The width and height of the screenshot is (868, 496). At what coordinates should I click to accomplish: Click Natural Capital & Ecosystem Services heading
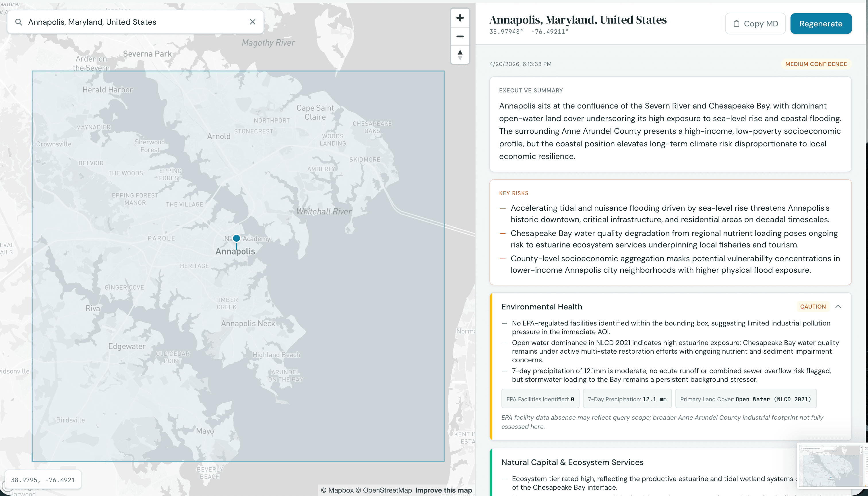point(572,462)
